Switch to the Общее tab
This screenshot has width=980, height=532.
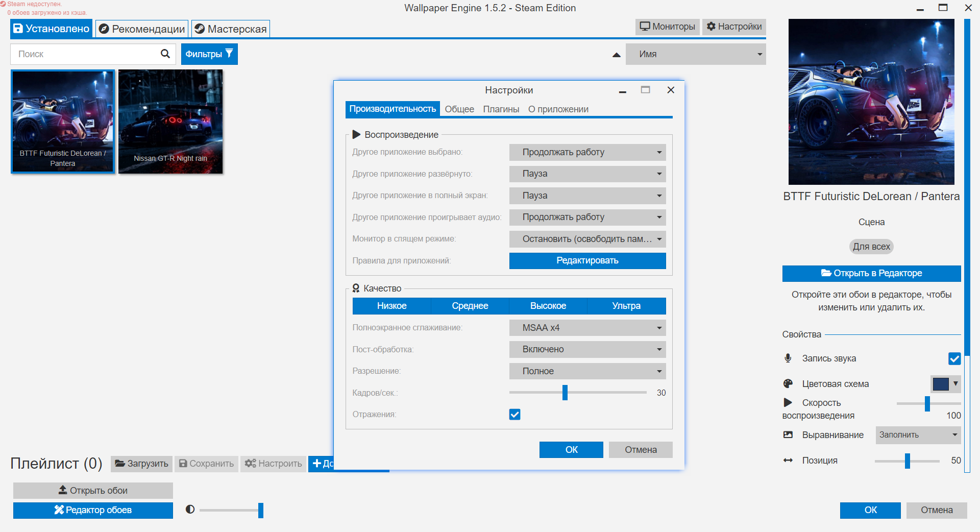pos(459,109)
